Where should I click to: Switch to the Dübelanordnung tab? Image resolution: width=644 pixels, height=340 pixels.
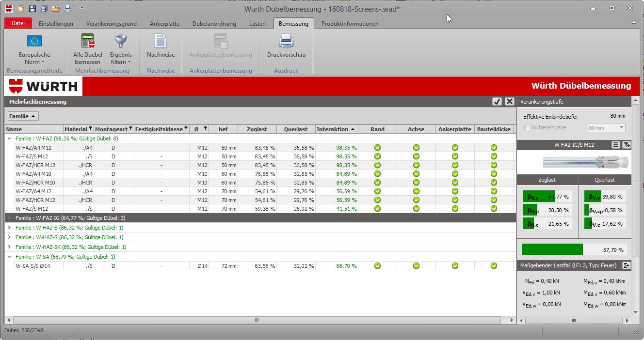tap(214, 23)
